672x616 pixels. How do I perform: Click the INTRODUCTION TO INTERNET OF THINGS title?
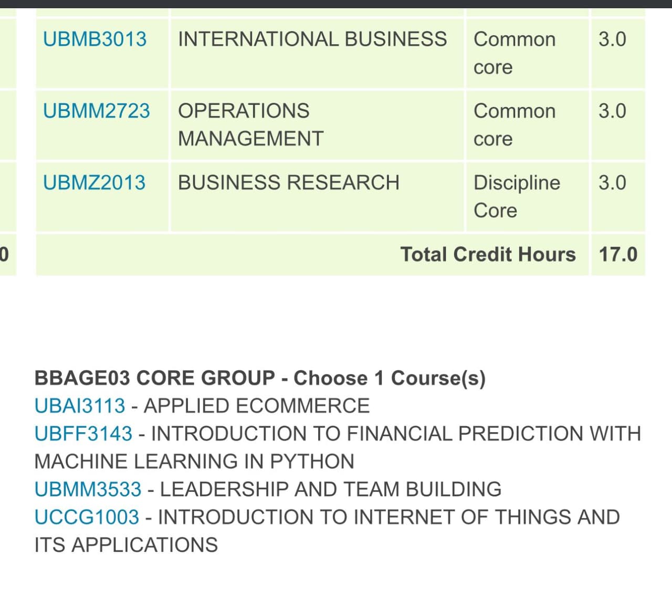pos(388,517)
